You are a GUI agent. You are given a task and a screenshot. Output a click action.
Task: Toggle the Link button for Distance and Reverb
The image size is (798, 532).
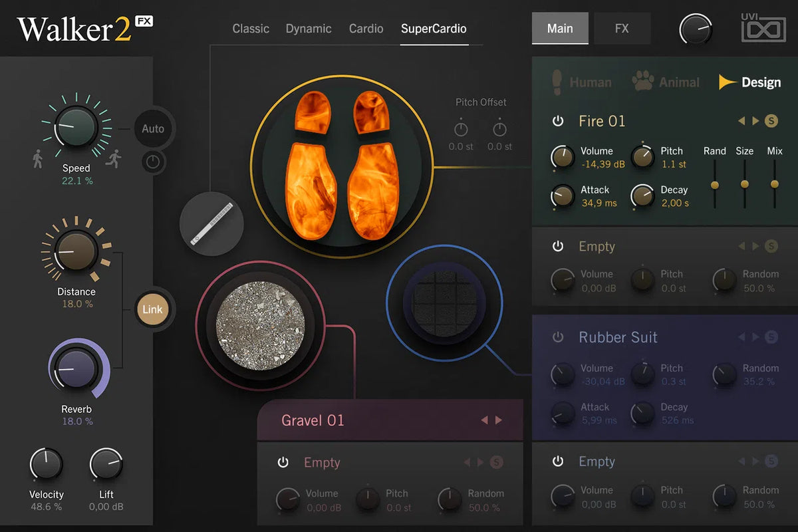click(152, 309)
